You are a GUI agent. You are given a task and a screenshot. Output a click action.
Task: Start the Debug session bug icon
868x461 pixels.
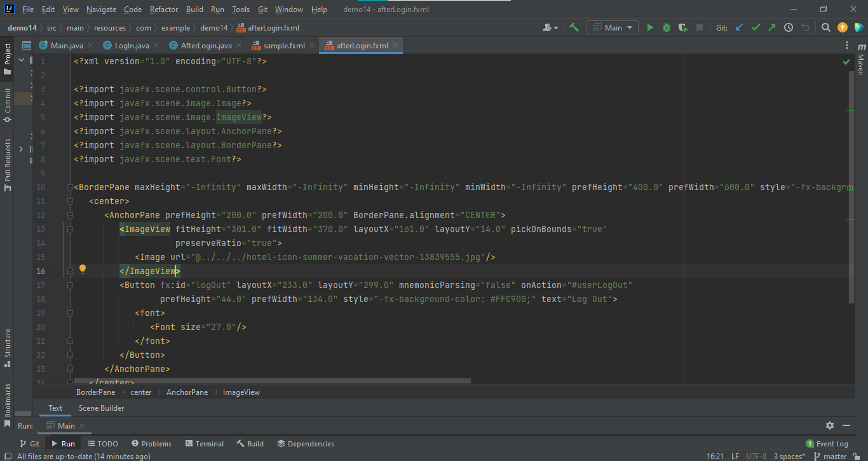click(666, 27)
